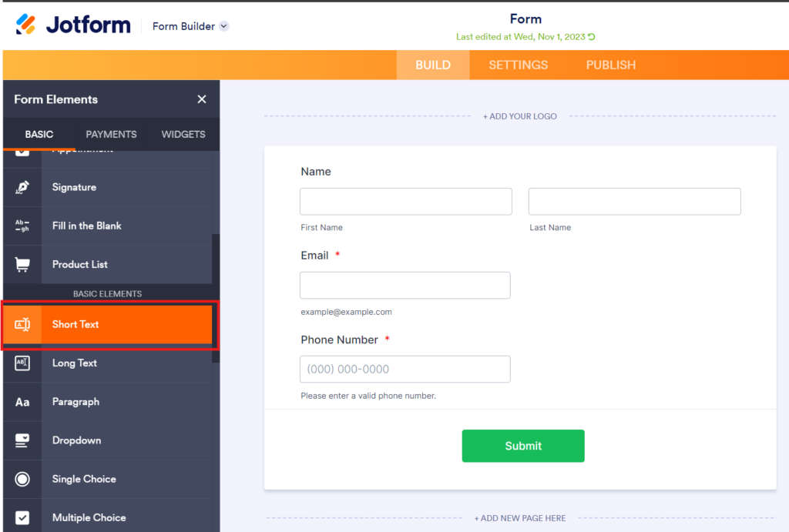
Task: Click the Single Choice radio icon
Action: pyautogui.click(x=22, y=479)
